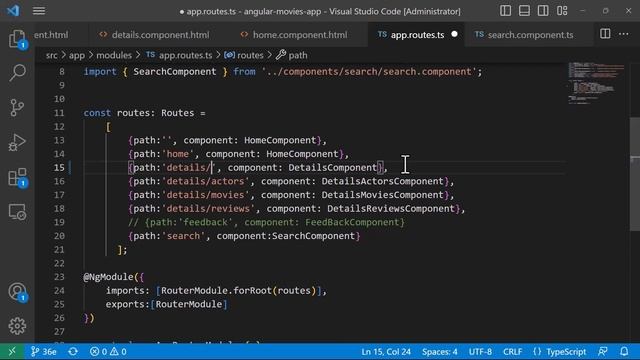Click the modules breadcrumb
Viewport: 640px width, 360px height.
pos(114,55)
